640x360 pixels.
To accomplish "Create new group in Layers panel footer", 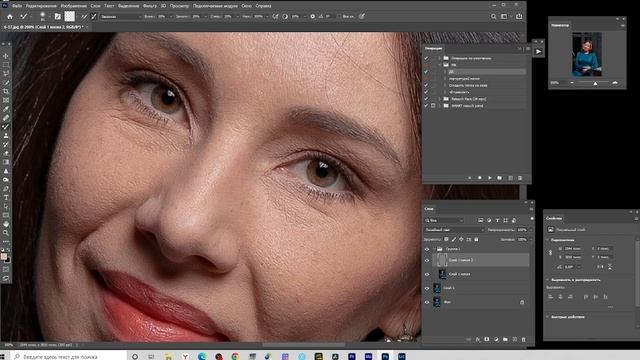I will point(505,339).
